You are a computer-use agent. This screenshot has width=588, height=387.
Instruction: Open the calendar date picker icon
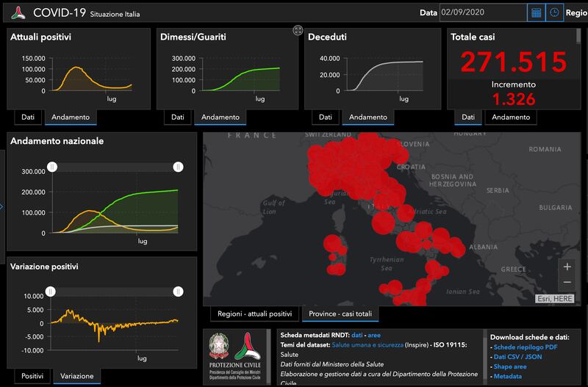pos(537,12)
